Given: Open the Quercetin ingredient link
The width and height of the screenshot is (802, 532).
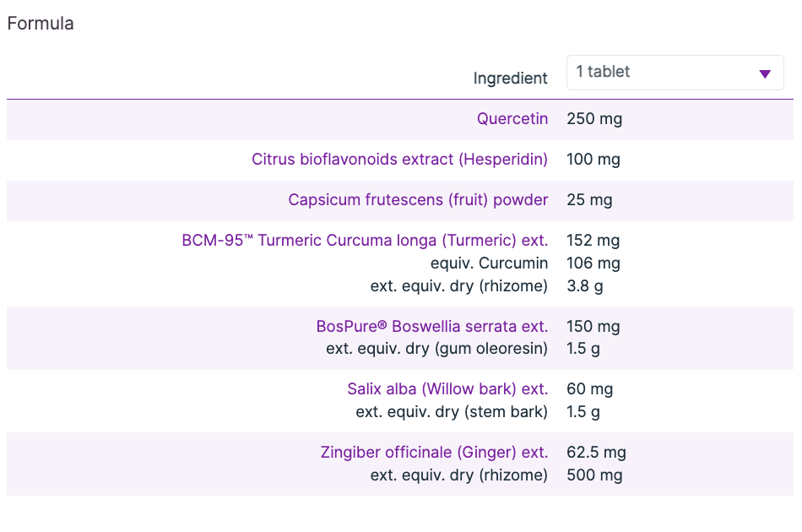Looking at the screenshot, I should click(512, 119).
